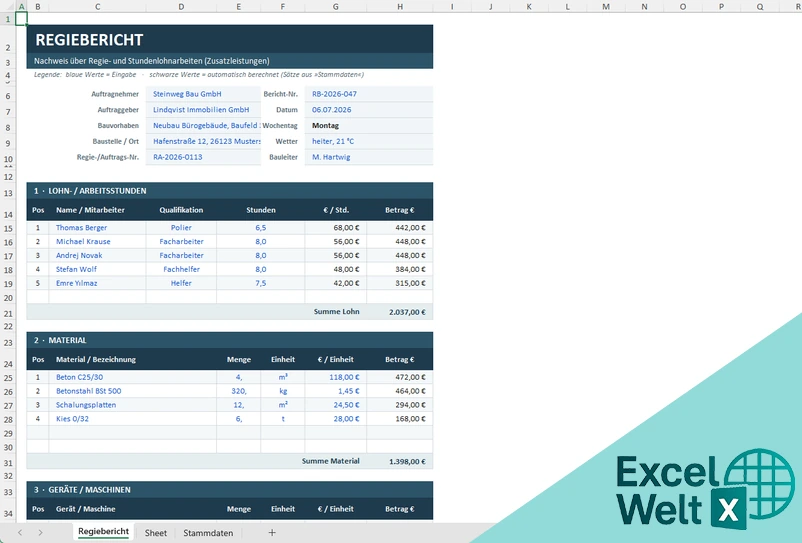Viewport: 802px width, 543px height.
Task: Click the material total 1.398,00 €
Action: pyautogui.click(x=400, y=461)
